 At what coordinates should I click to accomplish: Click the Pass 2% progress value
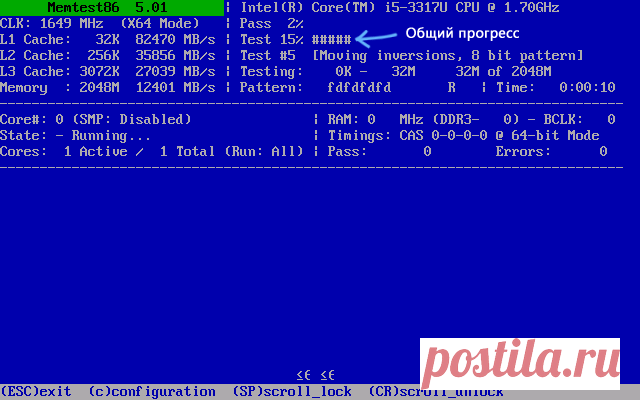coord(271,24)
